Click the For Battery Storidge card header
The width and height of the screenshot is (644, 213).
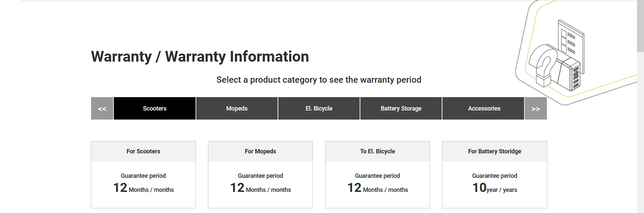pos(495,151)
